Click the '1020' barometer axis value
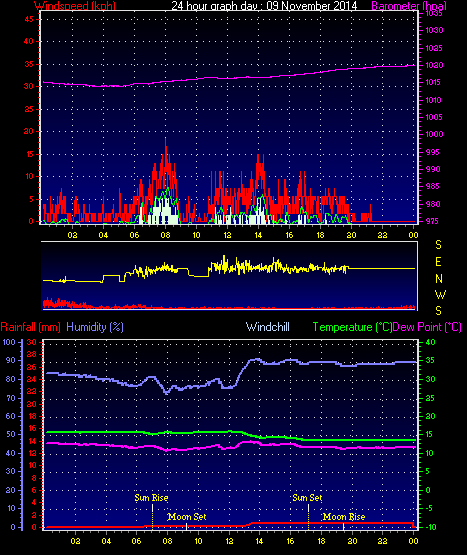Screen dimensions: 467x555 coord(434,65)
